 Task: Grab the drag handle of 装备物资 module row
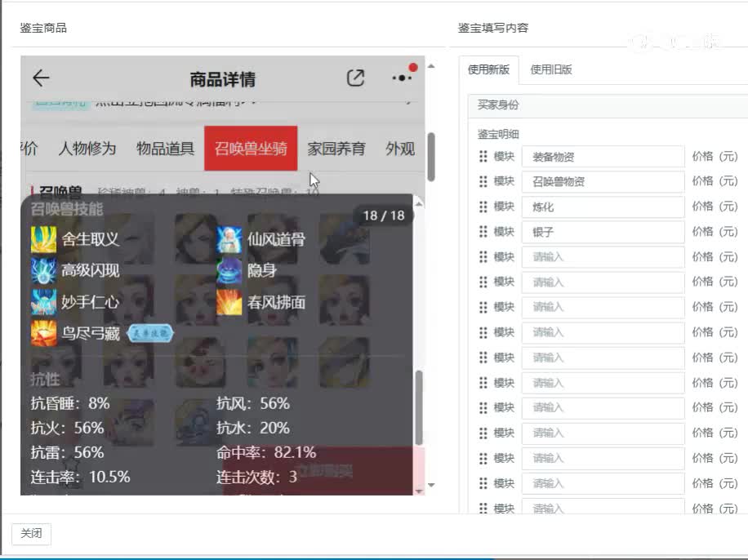[x=483, y=157]
